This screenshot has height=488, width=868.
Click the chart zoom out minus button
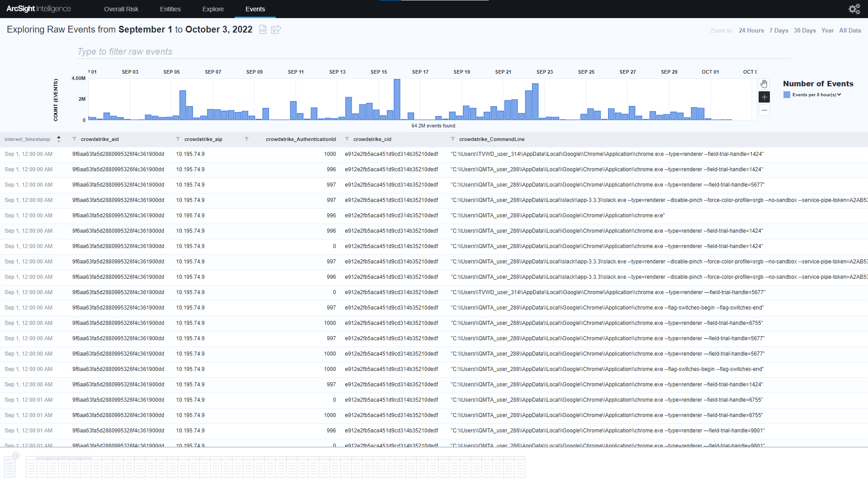point(764,110)
